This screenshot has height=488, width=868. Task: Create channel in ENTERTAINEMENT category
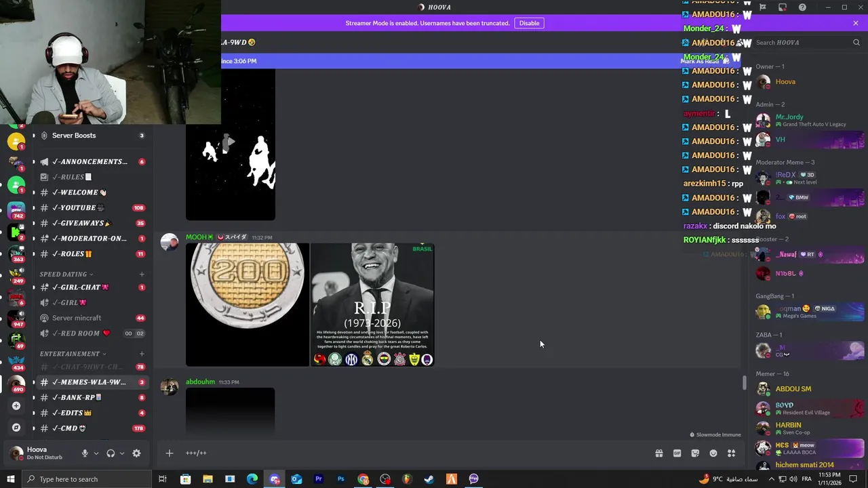(142, 354)
